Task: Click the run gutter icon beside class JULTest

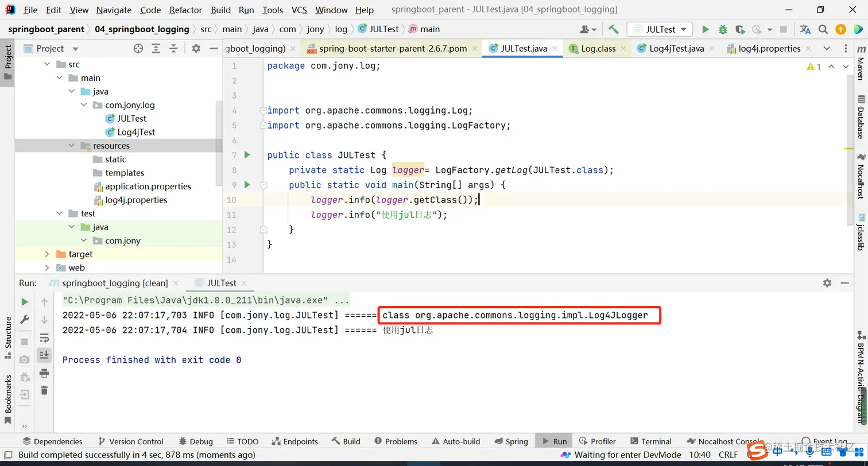Action: pos(247,155)
